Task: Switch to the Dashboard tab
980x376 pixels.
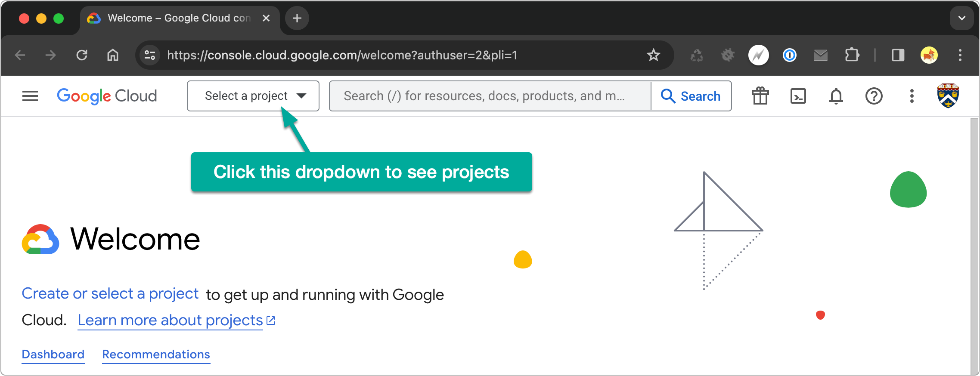Action: 53,354
